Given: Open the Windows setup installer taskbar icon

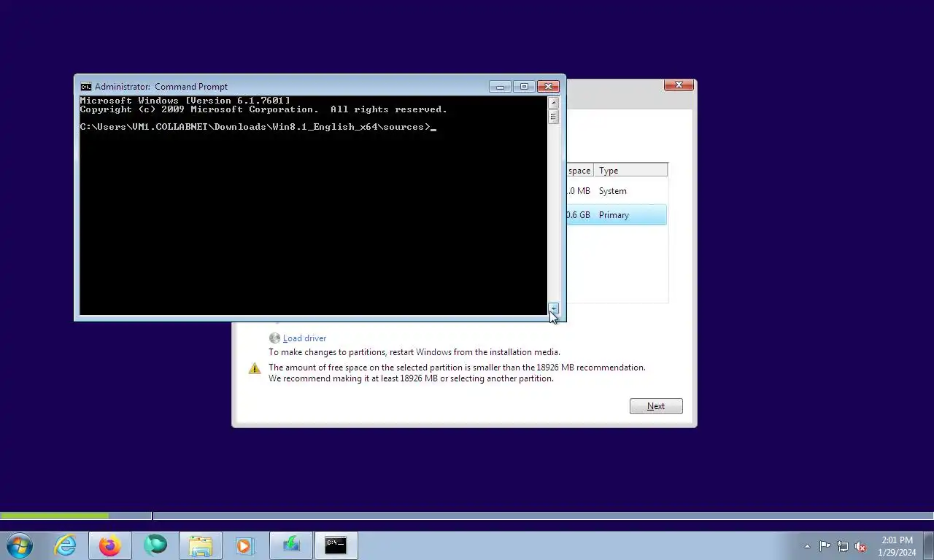Looking at the screenshot, I should tap(291, 545).
